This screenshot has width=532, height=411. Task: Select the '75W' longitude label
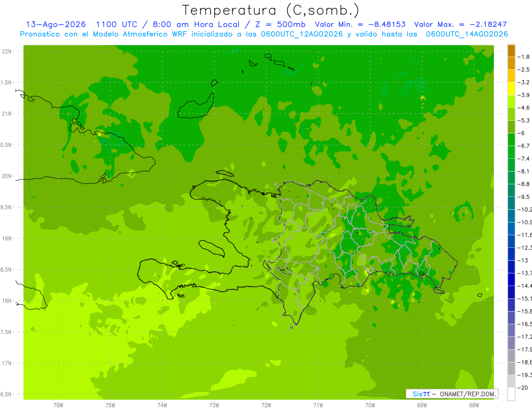110,405
